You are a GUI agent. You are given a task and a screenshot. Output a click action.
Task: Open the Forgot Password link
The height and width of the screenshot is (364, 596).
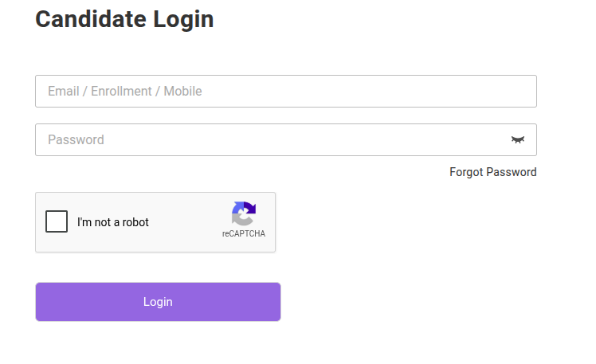click(x=493, y=172)
